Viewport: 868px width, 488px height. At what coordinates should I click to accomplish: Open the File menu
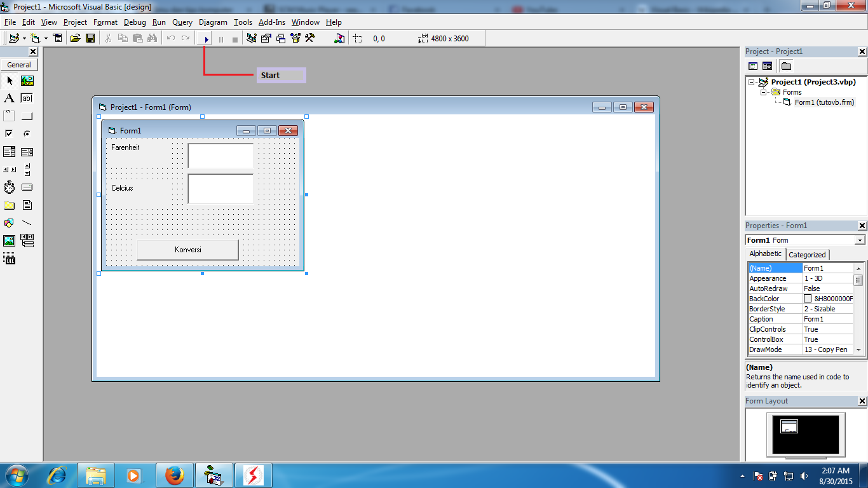10,22
